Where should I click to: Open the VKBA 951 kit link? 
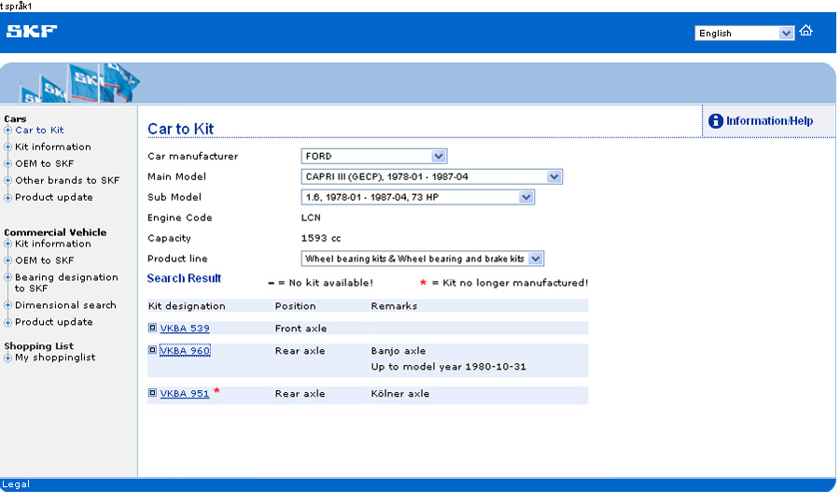185,394
